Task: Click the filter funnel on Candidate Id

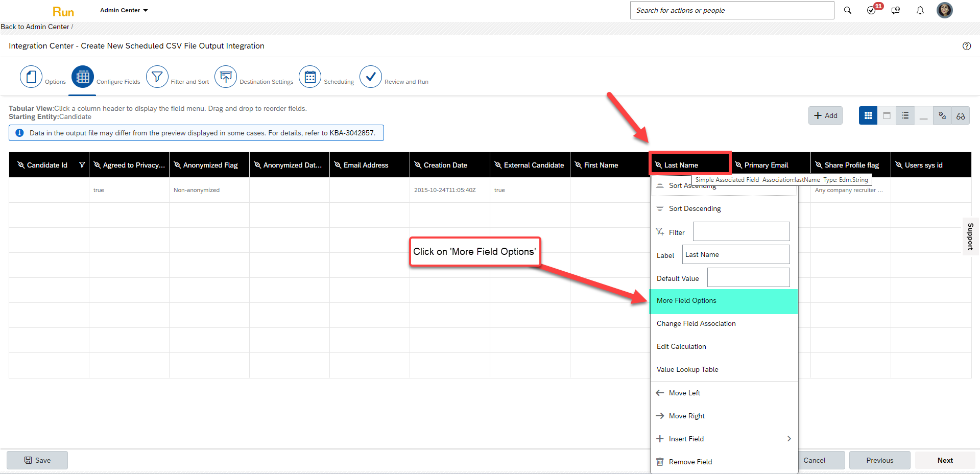Action: 82,165
